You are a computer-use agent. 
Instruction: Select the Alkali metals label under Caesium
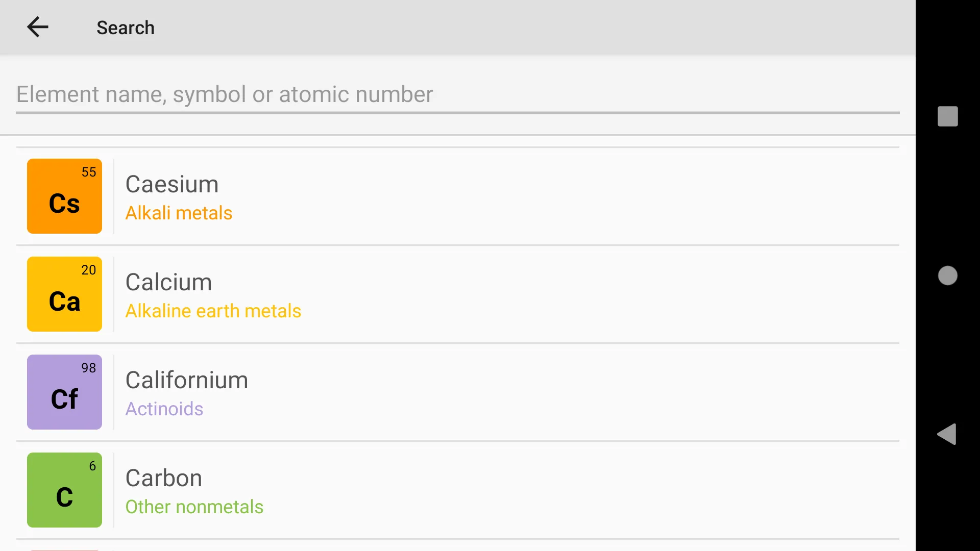[x=179, y=213]
